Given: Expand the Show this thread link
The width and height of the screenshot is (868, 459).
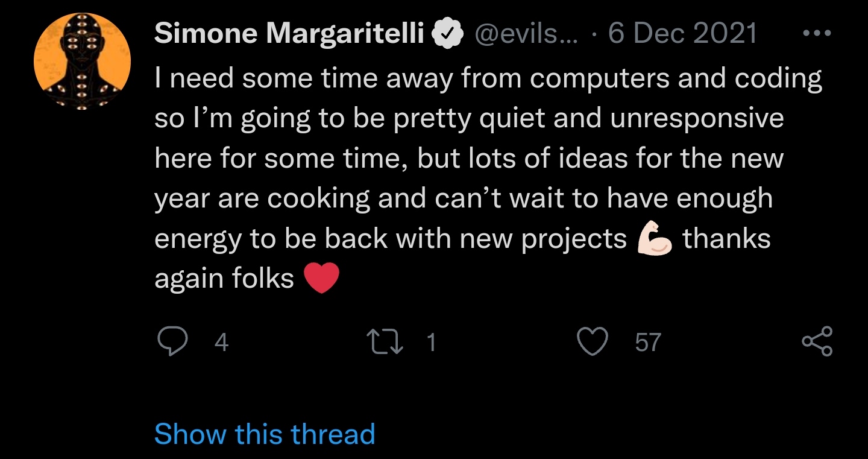Looking at the screenshot, I should pos(265,434).
